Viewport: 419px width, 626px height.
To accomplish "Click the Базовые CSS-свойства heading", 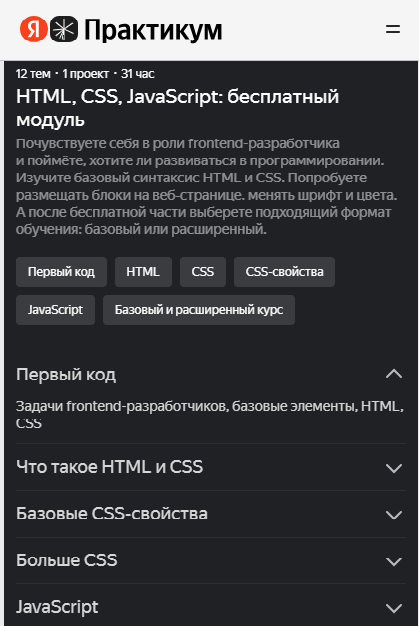I will 112,513.
